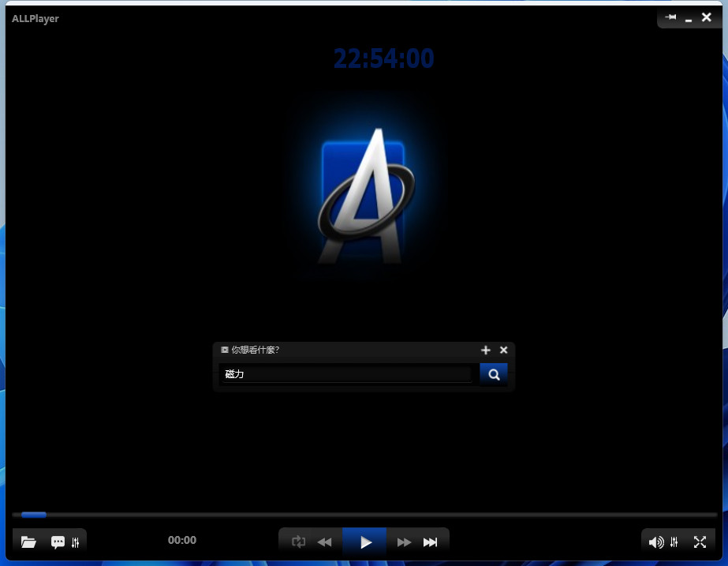Switch to fullscreen mode

tap(700, 542)
